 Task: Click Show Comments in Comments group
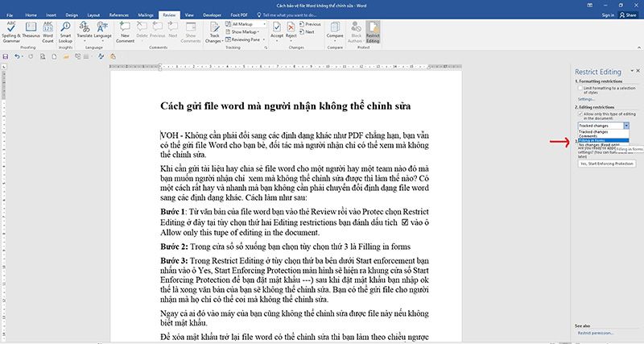[191, 32]
